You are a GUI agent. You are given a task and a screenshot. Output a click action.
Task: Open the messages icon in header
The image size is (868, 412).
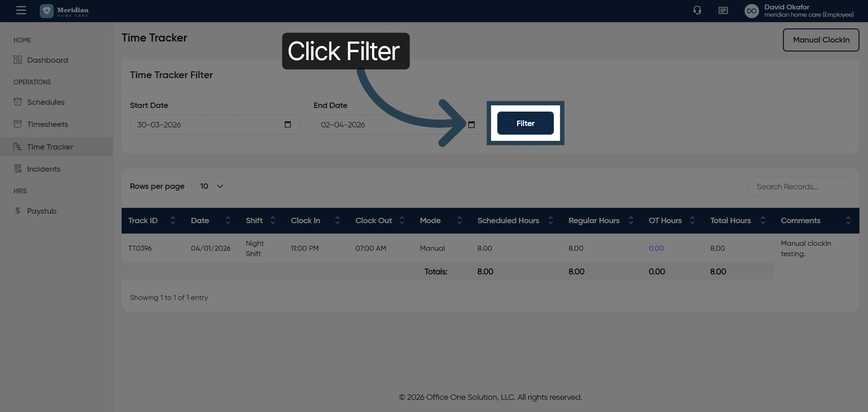click(x=723, y=10)
